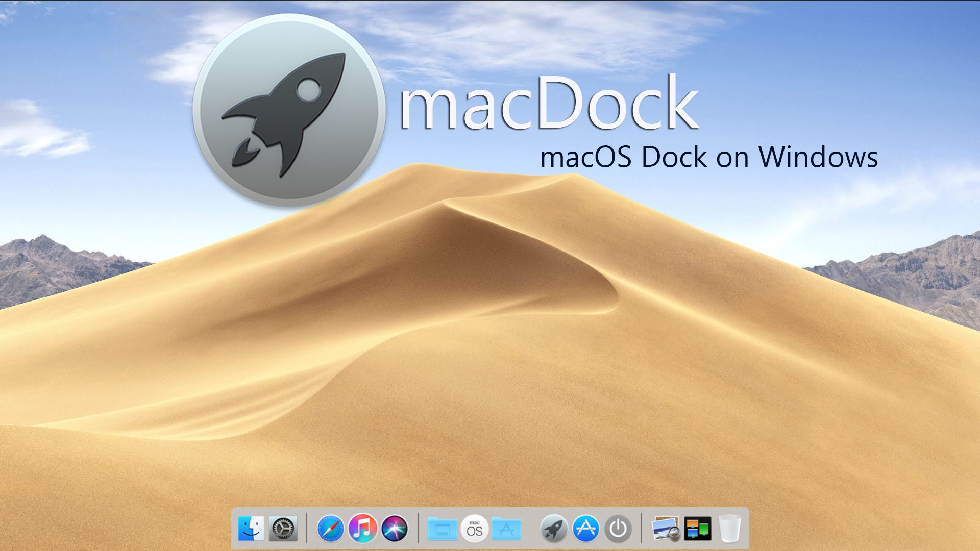Screen dimensions: 980x551
Task: Click the white macOS circle icon
Action: [x=474, y=529]
